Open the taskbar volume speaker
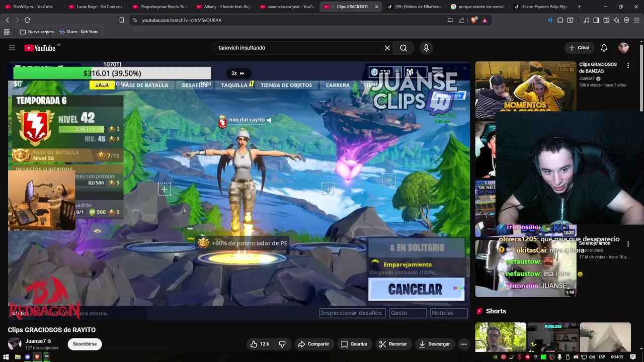Screen dimensions: 644x362 pyautogui.click(x=591, y=357)
